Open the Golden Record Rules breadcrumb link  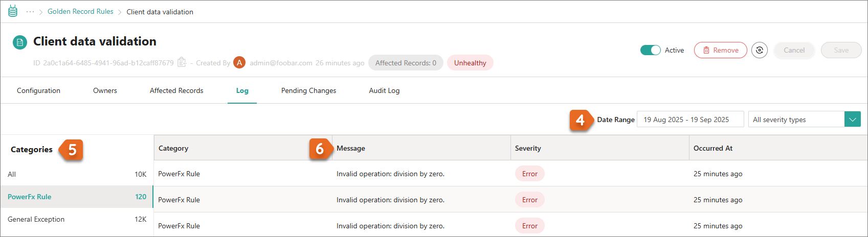[x=80, y=11]
